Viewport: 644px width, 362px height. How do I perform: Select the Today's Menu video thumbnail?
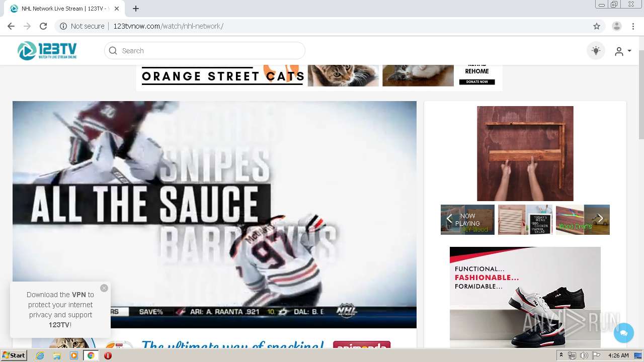525,220
